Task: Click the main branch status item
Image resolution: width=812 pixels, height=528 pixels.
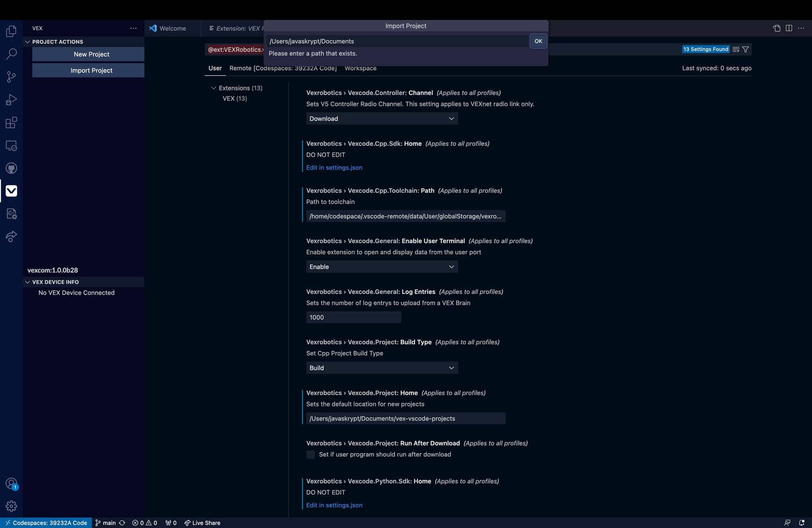Action: click(x=105, y=523)
